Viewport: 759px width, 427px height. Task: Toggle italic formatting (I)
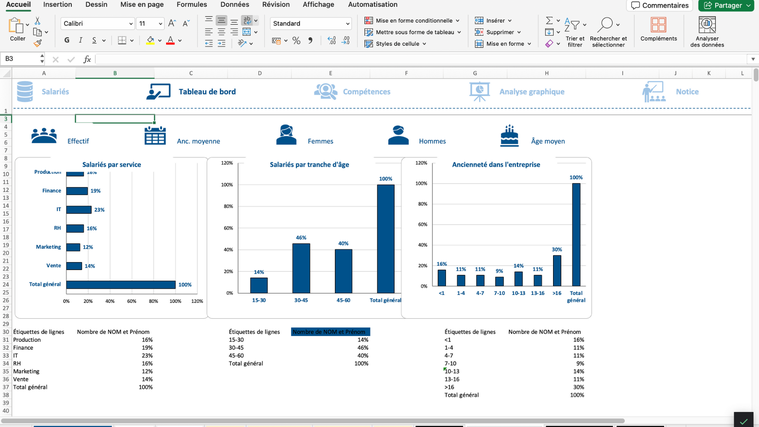coord(80,41)
